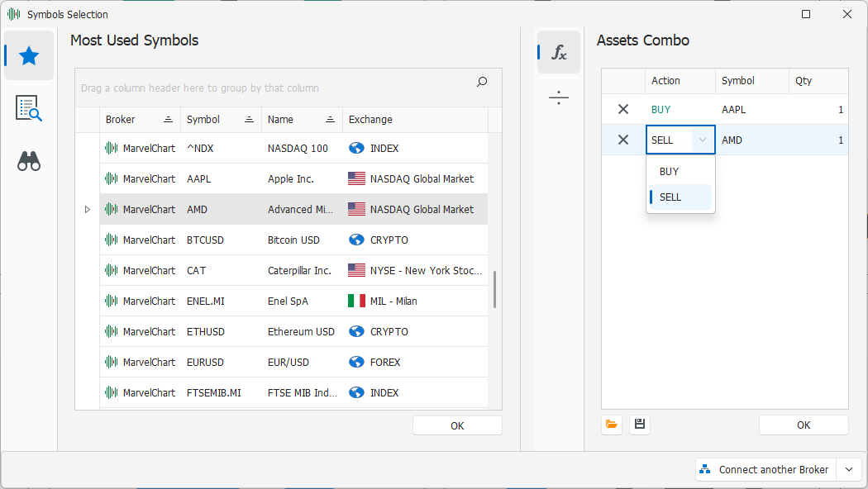Click Connect another Broker network icon

[x=704, y=469]
